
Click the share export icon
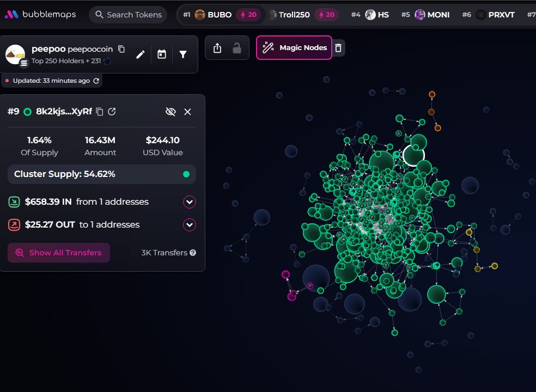pyautogui.click(x=217, y=48)
